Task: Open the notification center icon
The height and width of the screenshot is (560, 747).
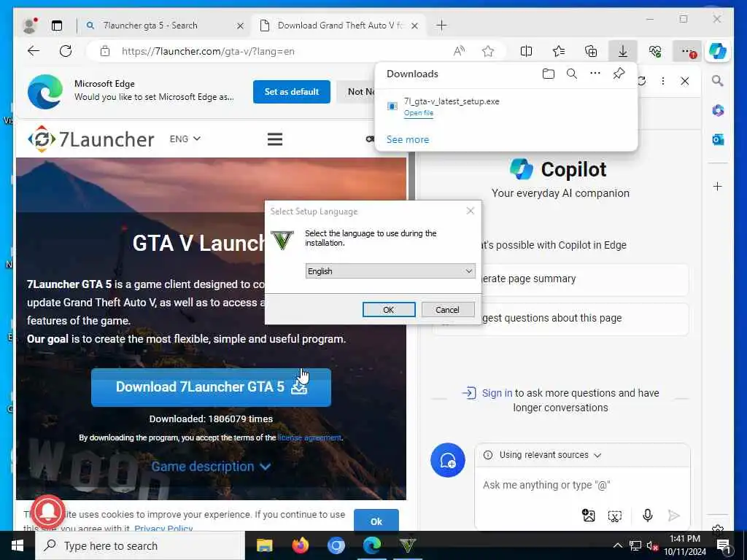Action: click(x=724, y=546)
